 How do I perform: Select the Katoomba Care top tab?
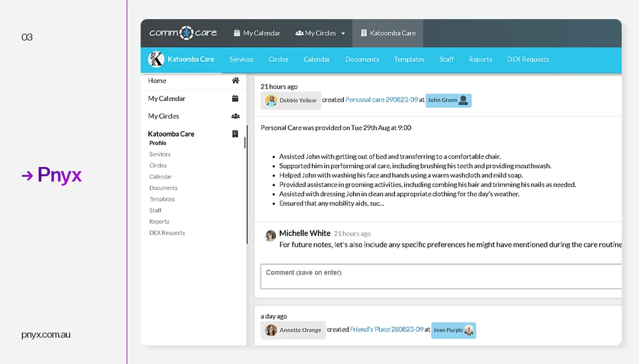pos(388,33)
